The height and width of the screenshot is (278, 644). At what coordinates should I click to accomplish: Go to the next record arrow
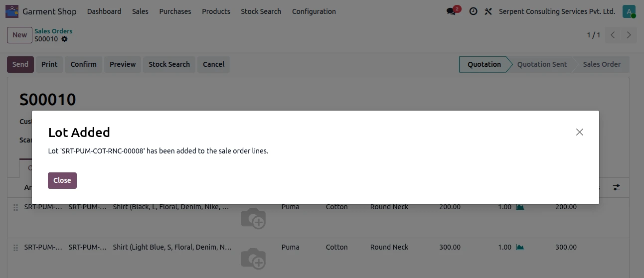[x=629, y=35]
